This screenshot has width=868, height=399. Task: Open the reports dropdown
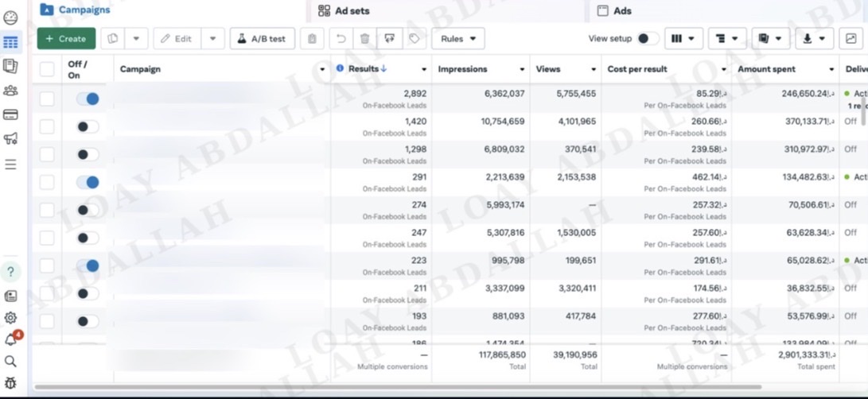tap(771, 39)
